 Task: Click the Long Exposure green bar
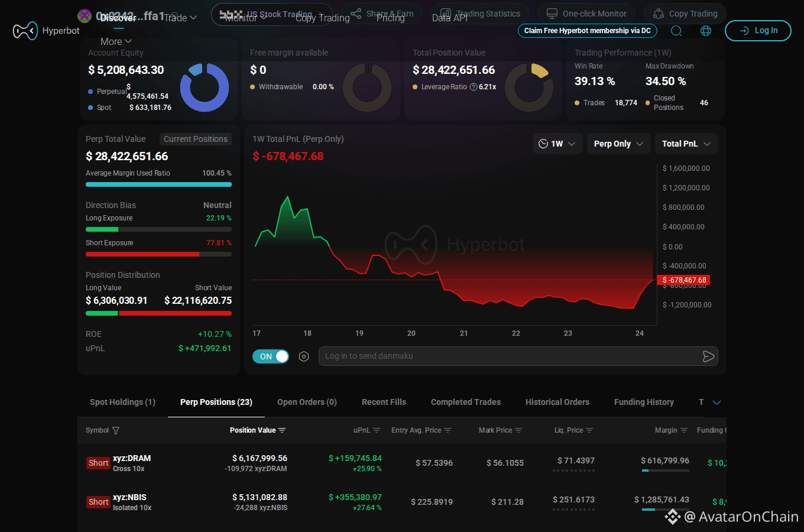pyautogui.click(x=102, y=229)
